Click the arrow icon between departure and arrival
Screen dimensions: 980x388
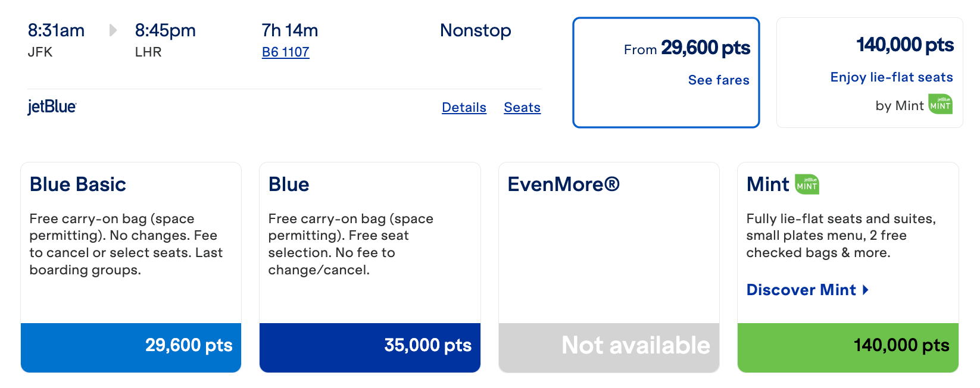coord(113,30)
